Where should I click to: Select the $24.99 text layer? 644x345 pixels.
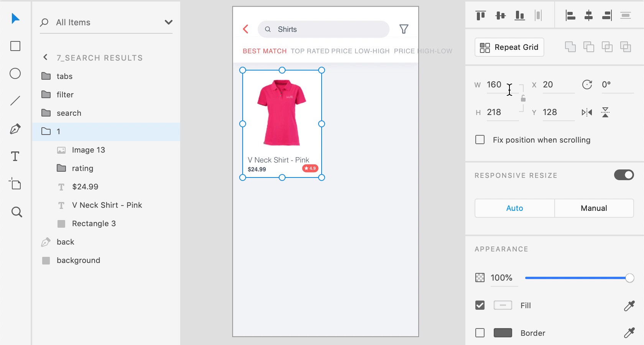click(x=106, y=187)
